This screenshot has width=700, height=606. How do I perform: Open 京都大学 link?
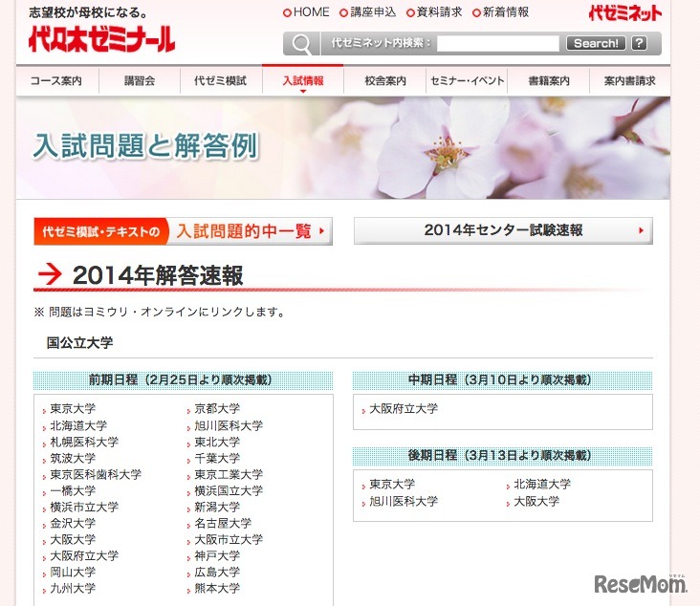(x=217, y=408)
